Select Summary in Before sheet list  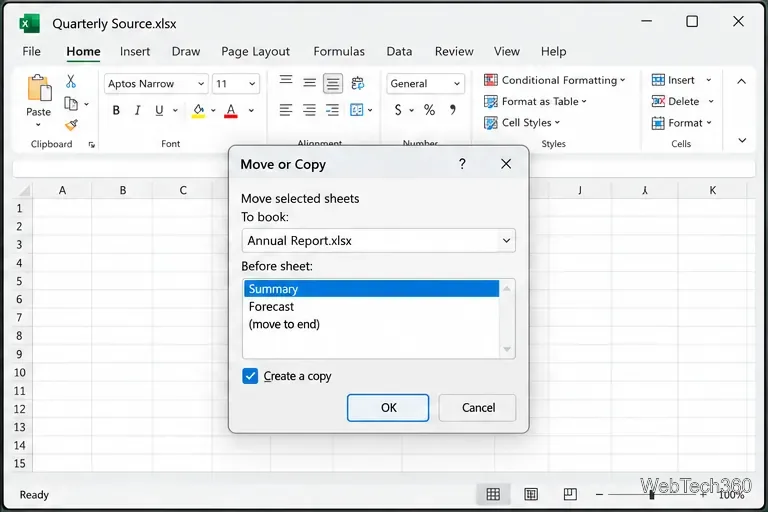[x=371, y=289]
